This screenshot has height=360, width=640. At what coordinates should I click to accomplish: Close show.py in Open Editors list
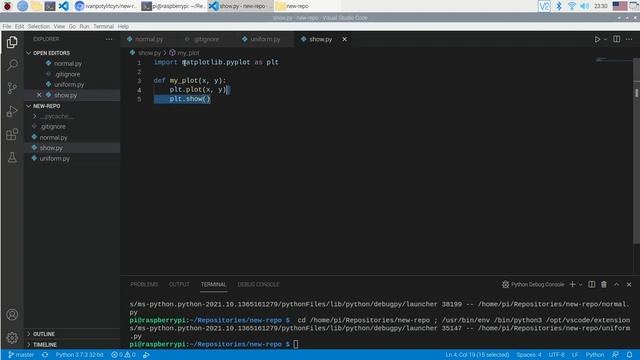pos(39,95)
